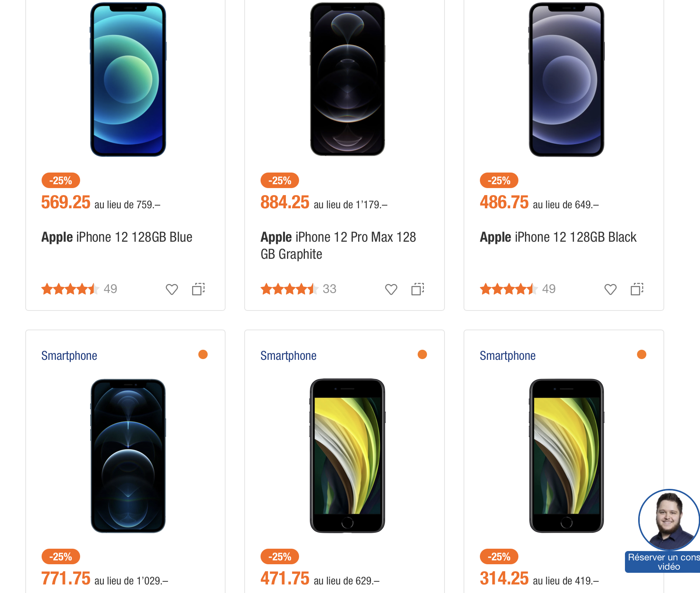Open the rightmost Smartphone category label
Screen dimensions: 700x593
pyautogui.click(x=507, y=355)
